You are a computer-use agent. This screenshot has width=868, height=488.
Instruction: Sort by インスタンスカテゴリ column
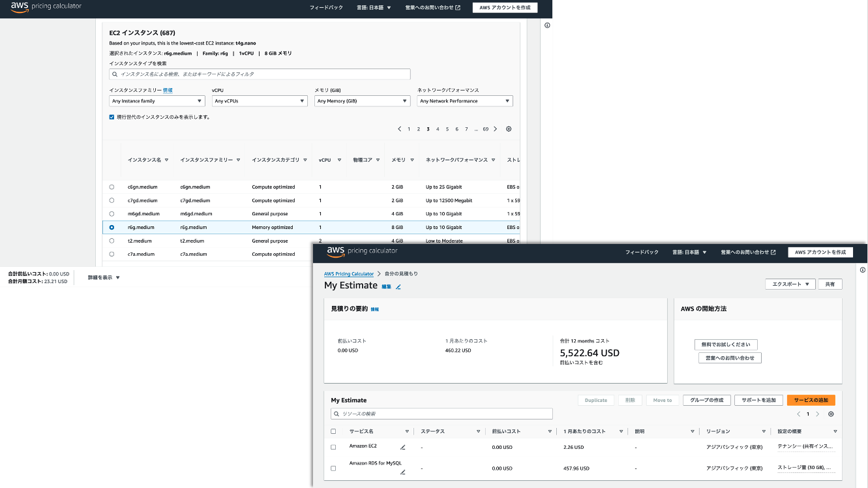[305, 160]
